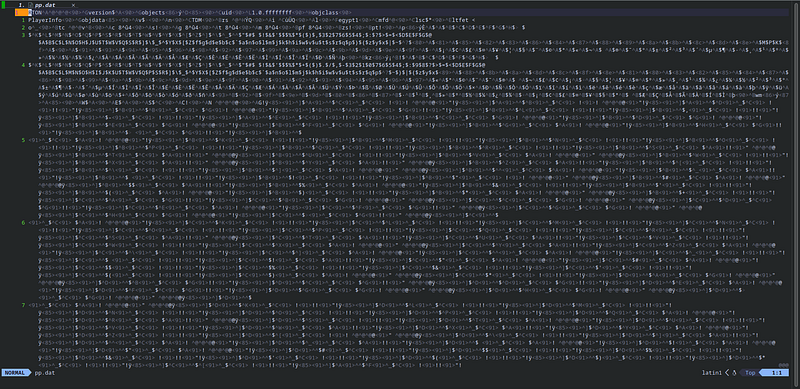Click relative line number 3 in gutter

point(23,35)
